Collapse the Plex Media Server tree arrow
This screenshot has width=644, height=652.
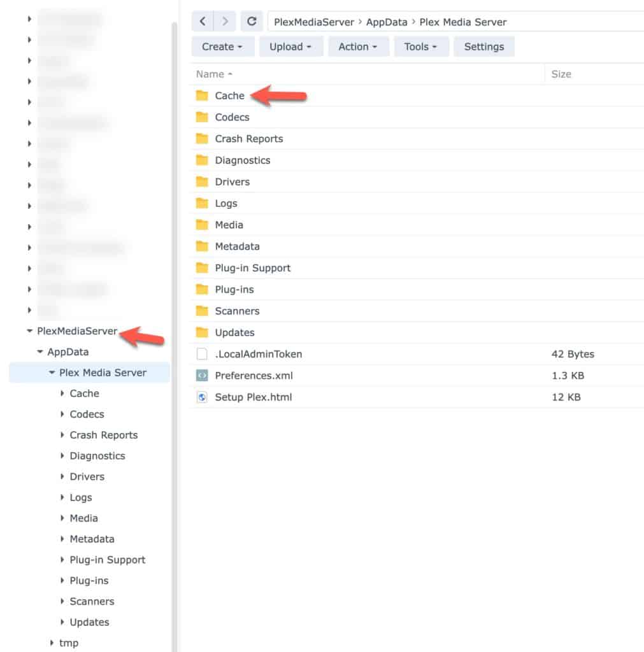[x=52, y=372]
